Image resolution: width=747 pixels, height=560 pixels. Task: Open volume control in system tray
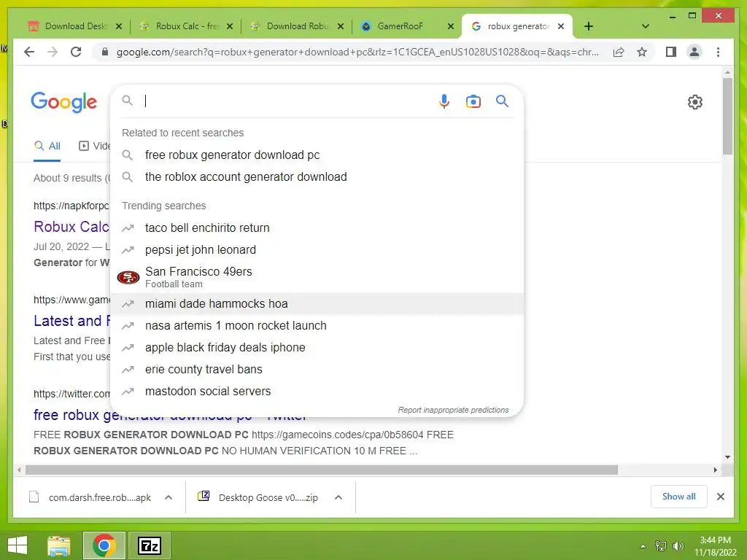678,546
